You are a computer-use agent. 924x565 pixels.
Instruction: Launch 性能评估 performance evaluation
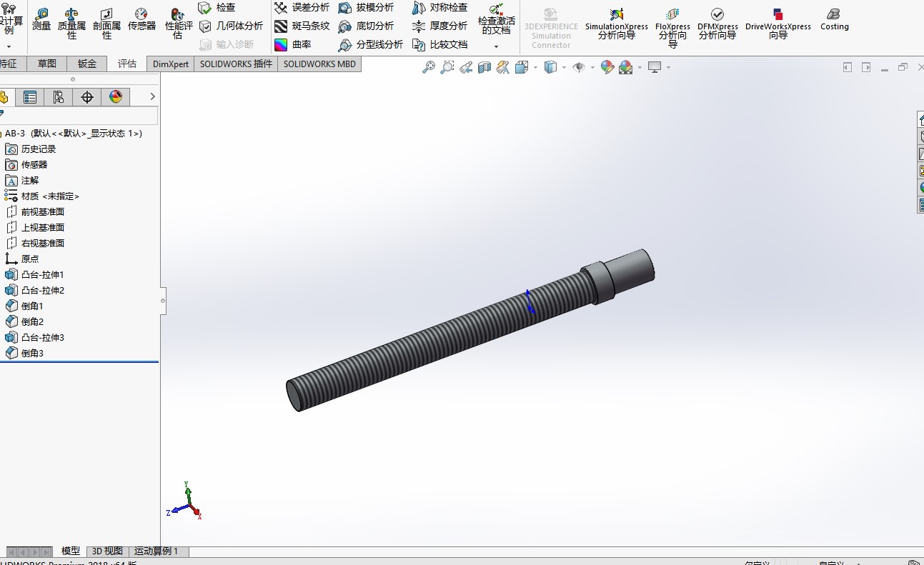(179, 24)
